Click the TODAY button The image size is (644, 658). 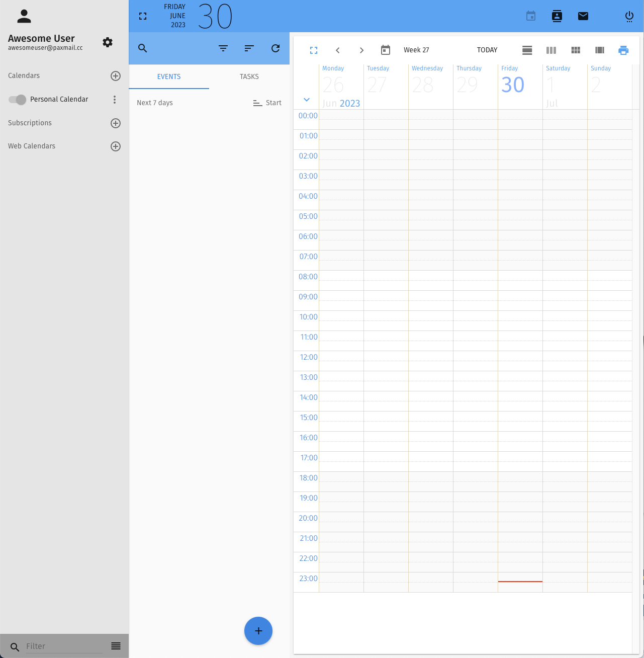pos(487,50)
